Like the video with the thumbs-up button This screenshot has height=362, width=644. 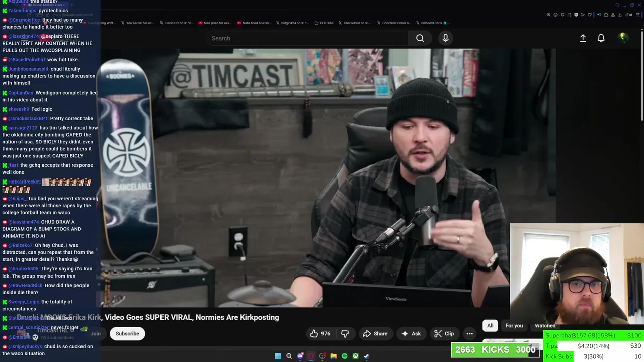(x=320, y=333)
